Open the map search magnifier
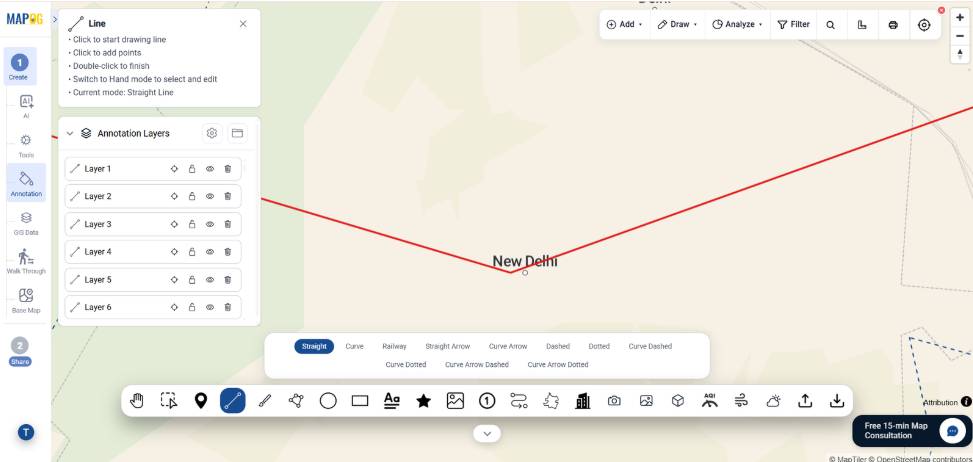This screenshot has height=462, width=973. point(830,25)
